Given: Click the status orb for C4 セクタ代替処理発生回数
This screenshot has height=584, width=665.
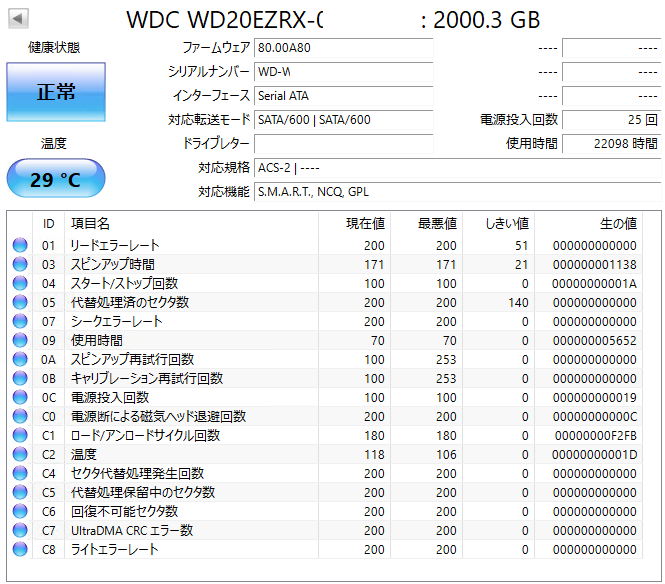Looking at the screenshot, I should pyautogui.click(x=20, y=473).
